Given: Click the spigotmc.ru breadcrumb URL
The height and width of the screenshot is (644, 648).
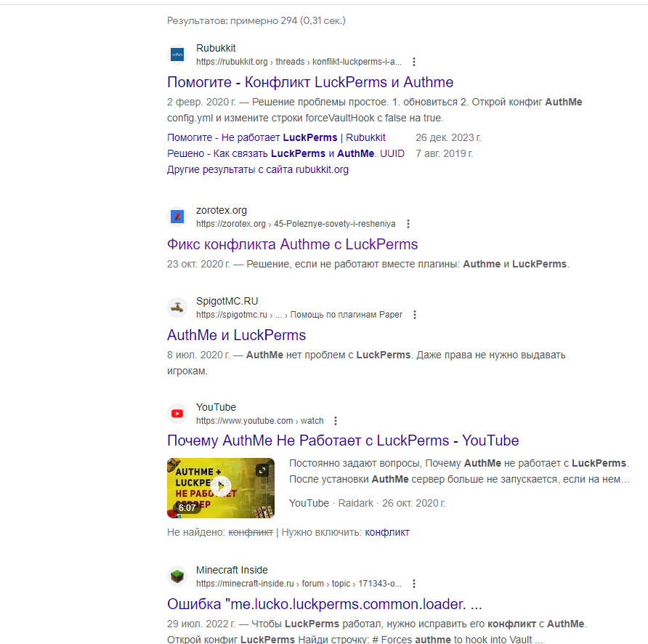Looking at the screenshot, I should pos(299,315).
